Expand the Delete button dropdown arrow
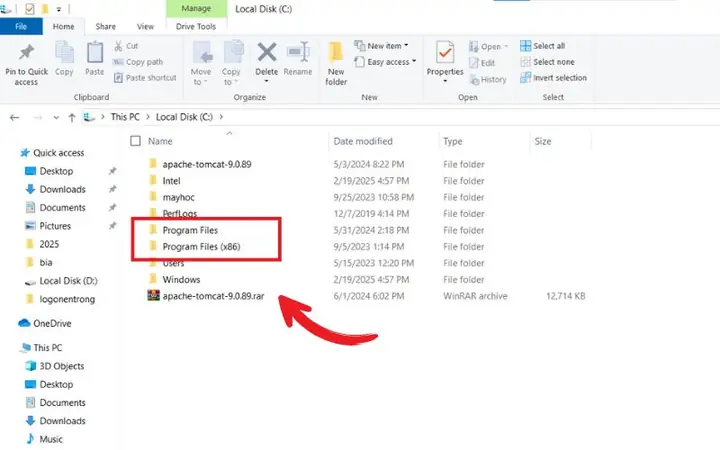Image resolution: width=720 pixels, height=450 pixels. (x=266, y=81)
